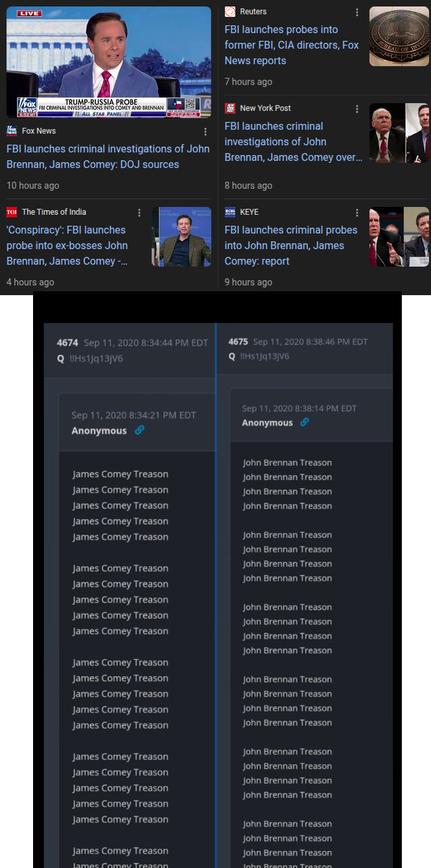Click the '9 hours ago' timestamp

(248, 282)
